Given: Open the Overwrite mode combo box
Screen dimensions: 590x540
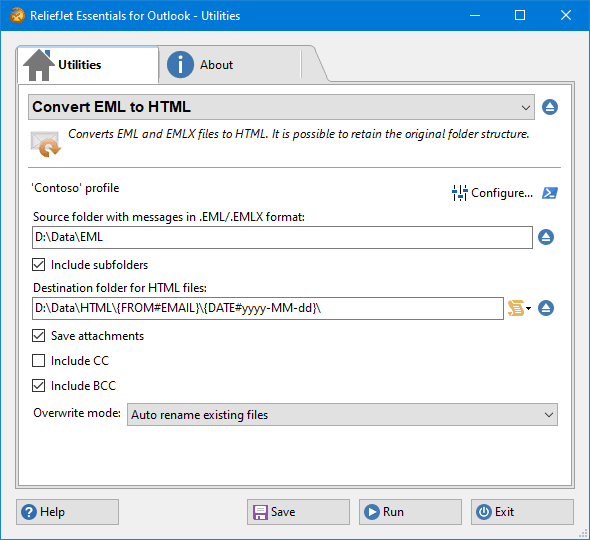Looking at the screenshot, I should (342, 415).
